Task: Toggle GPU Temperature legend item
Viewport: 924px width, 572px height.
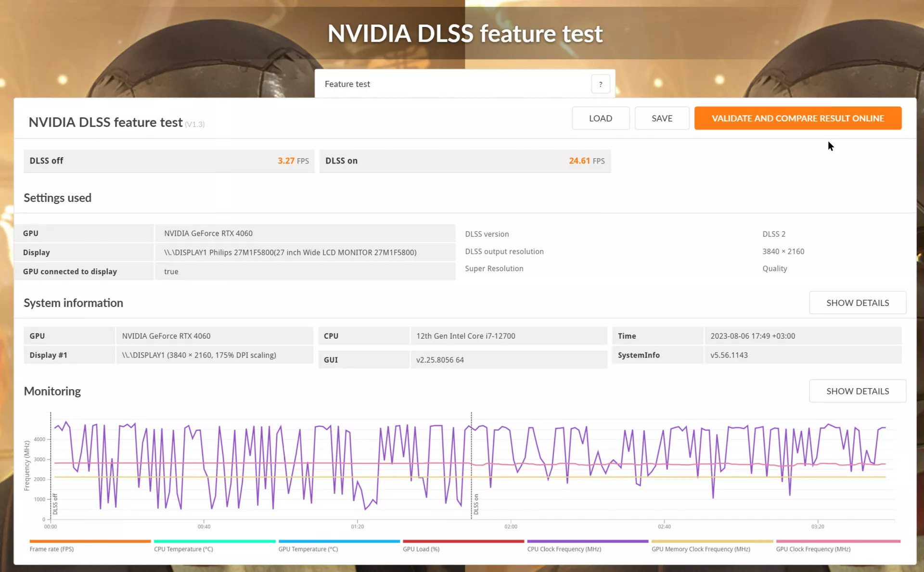Action: click(x=308, y=549)
